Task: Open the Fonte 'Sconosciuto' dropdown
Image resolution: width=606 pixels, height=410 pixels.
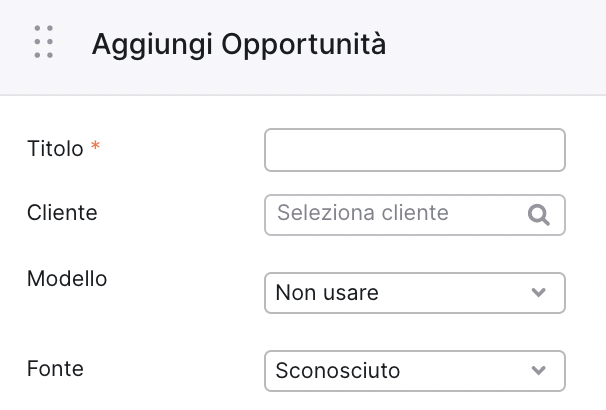Action: click(x=415, y=371)
